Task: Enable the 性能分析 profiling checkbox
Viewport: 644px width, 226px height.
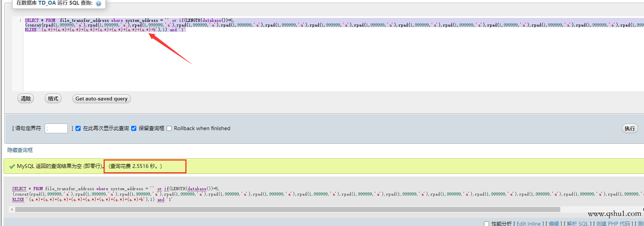Action: (x=486, y=224)
